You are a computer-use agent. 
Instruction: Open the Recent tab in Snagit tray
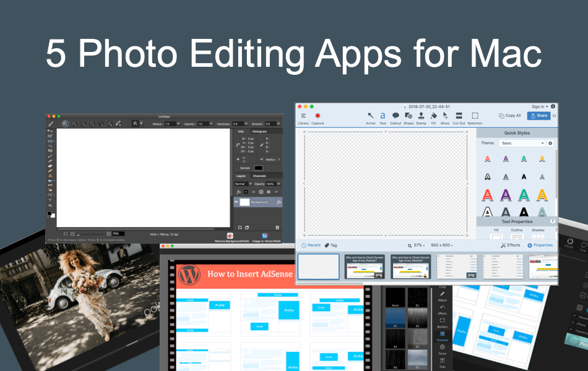click(x=311, y=245)
